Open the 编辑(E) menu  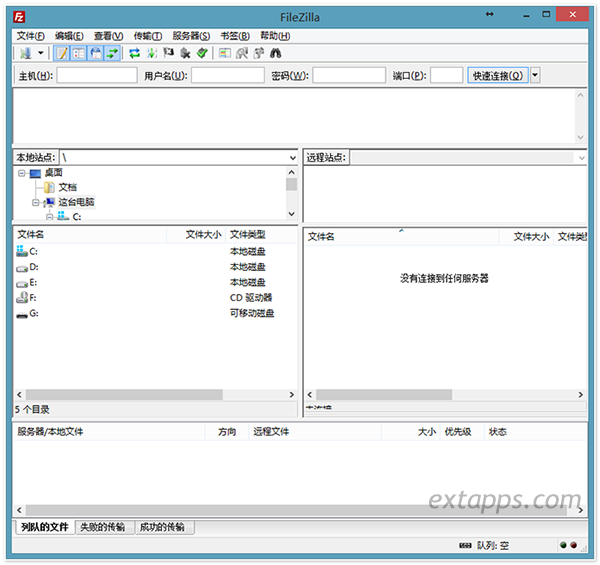[x=69, y=36]
